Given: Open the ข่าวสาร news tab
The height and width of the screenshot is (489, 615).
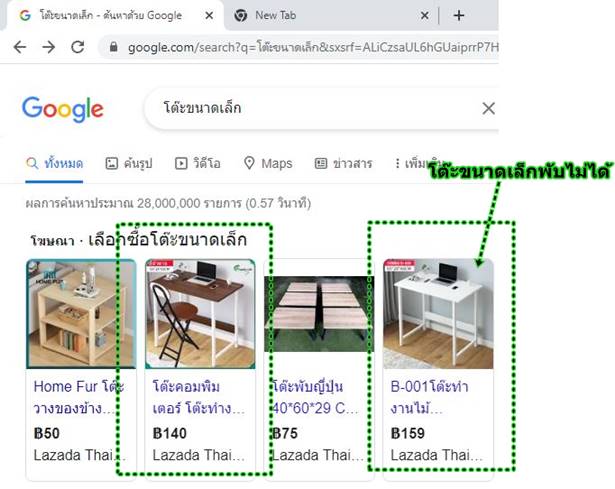Looking at the screenshot, I should (x=344, y=163).
